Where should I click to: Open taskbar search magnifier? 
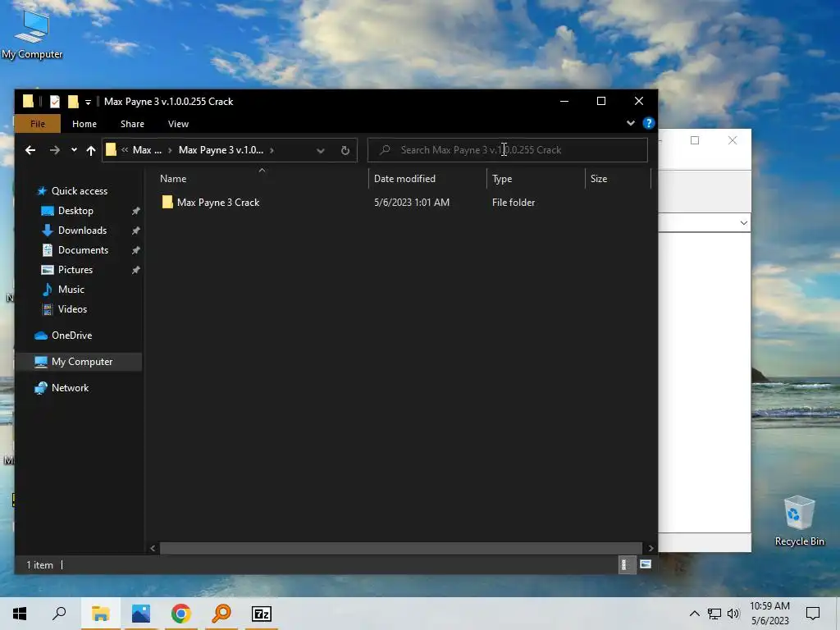59,614
